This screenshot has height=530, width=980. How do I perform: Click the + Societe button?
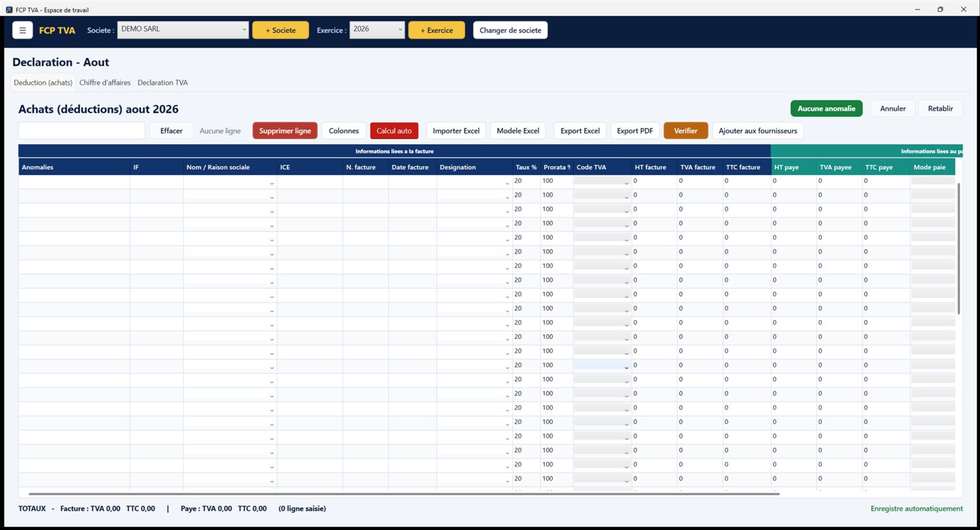pos(280,30)
